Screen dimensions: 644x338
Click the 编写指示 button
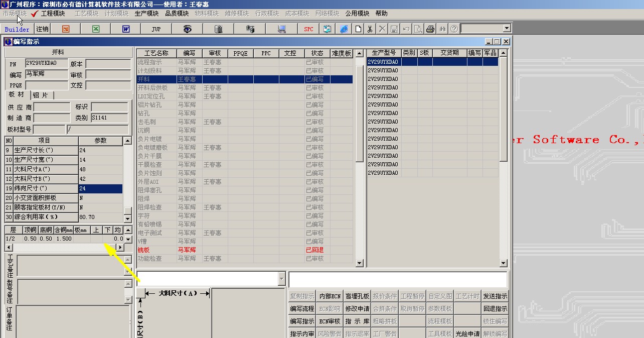(302, 321)
